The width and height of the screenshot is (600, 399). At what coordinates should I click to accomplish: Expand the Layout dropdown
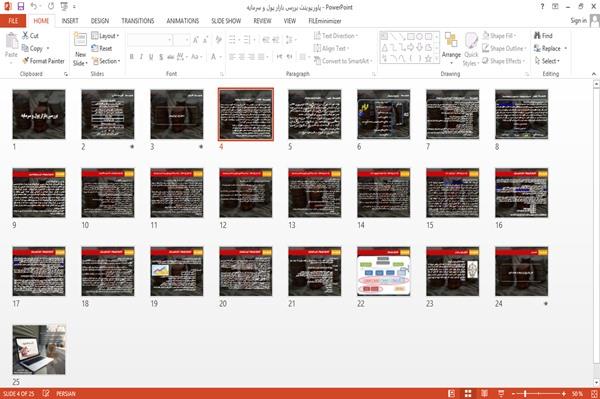click(x=105, y=36)
